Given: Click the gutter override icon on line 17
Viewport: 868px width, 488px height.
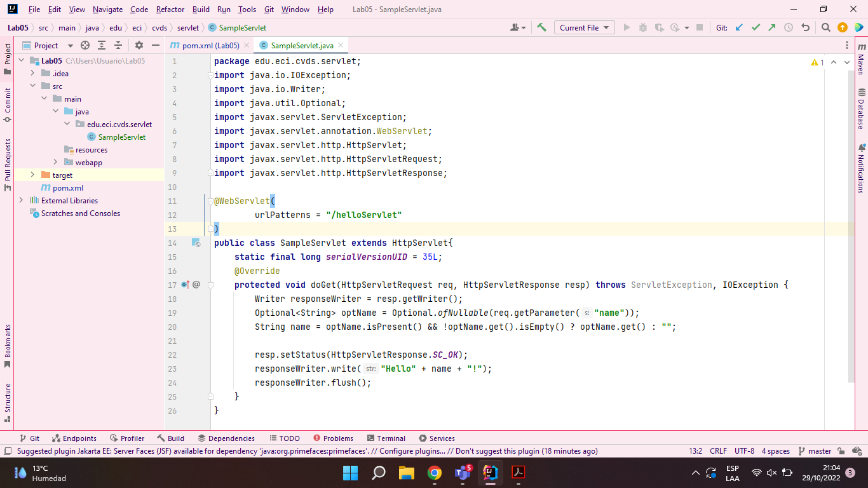Looking at the screenshot, I should (x=186, y=285).
